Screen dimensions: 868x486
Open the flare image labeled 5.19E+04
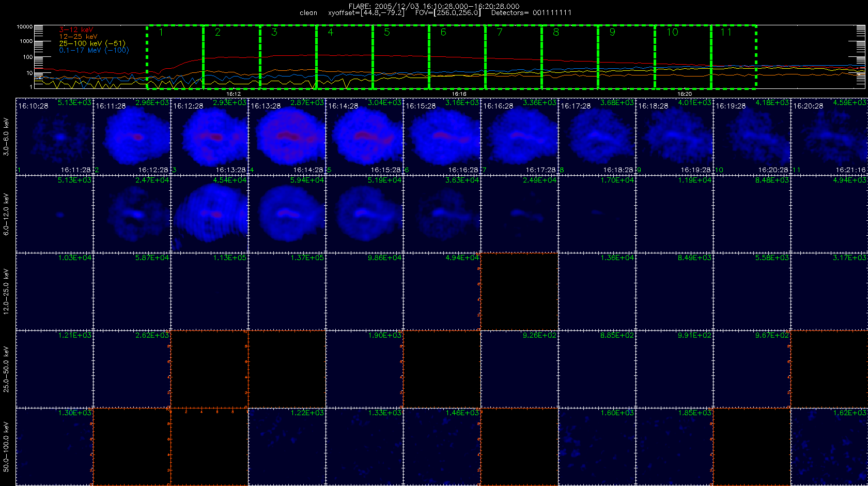pos(364,214)
